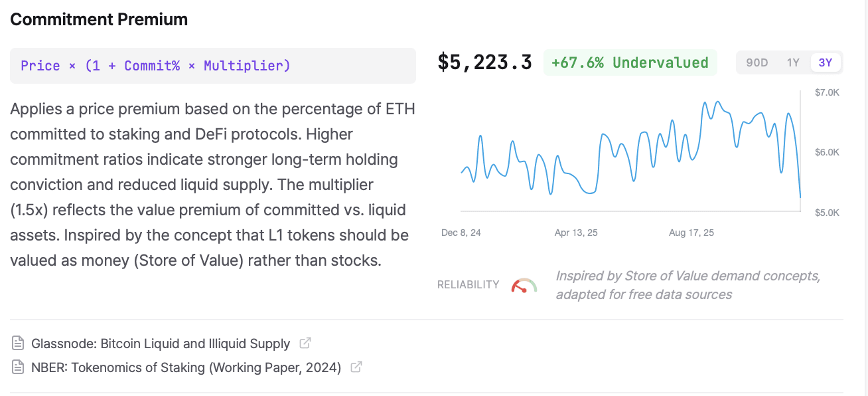Screen dimensions: 868x396
Task: Click the +67.6% Undervalued badge
Action: 630,63
